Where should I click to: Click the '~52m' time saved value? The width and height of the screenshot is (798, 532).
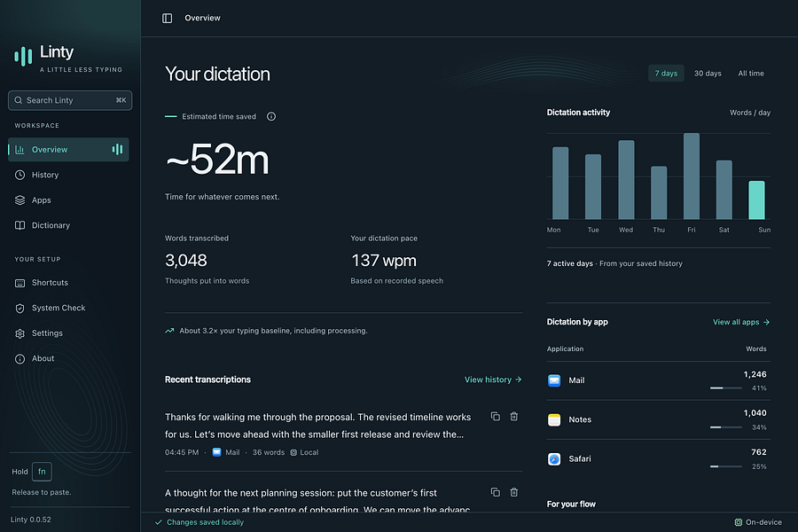[x=217, y=160]
